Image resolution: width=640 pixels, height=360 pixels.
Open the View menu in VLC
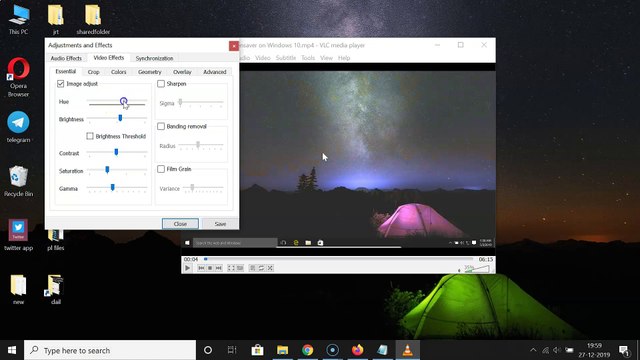point(326,58)
